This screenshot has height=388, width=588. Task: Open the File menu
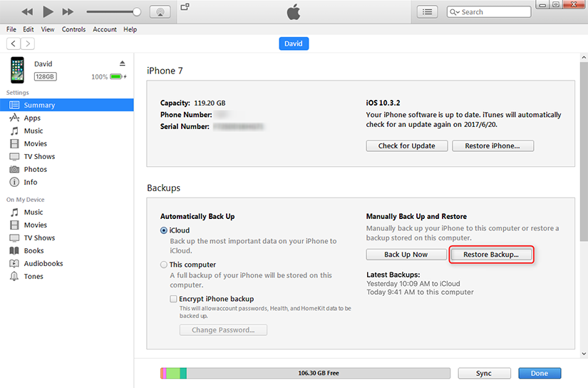(x=11, y=29)
